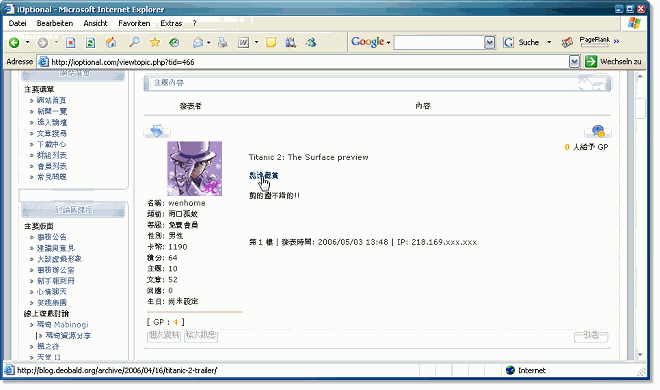Click the username text wenhome
The image size is (660, 390).
pos(187,203)
